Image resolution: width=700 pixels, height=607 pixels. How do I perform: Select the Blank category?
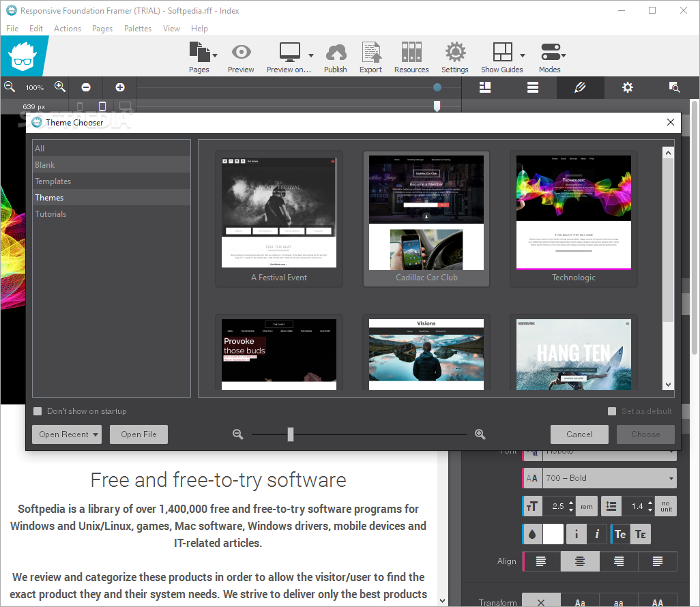click(112, 164)
